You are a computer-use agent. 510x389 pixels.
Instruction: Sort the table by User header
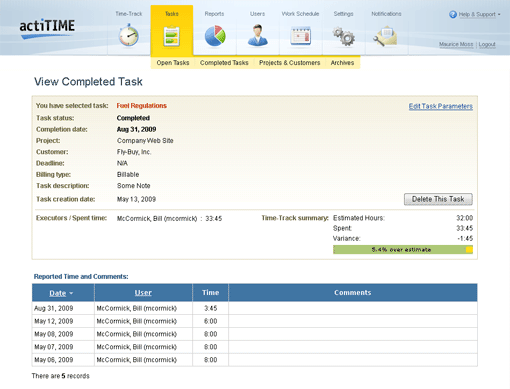pos(143,293)
